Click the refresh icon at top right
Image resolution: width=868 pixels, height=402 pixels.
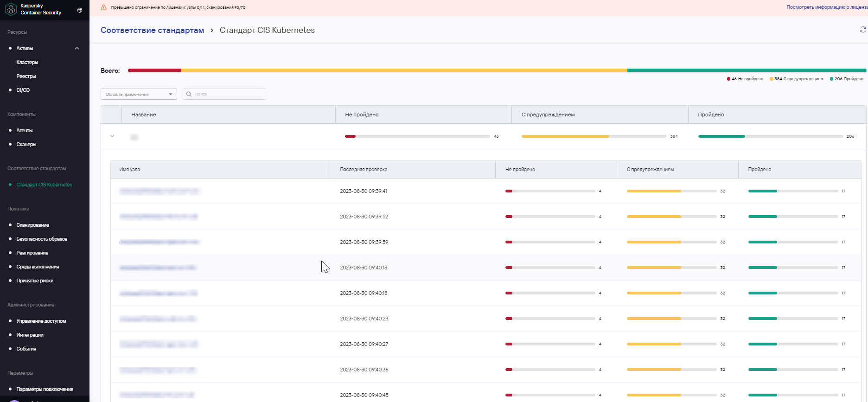862,30
